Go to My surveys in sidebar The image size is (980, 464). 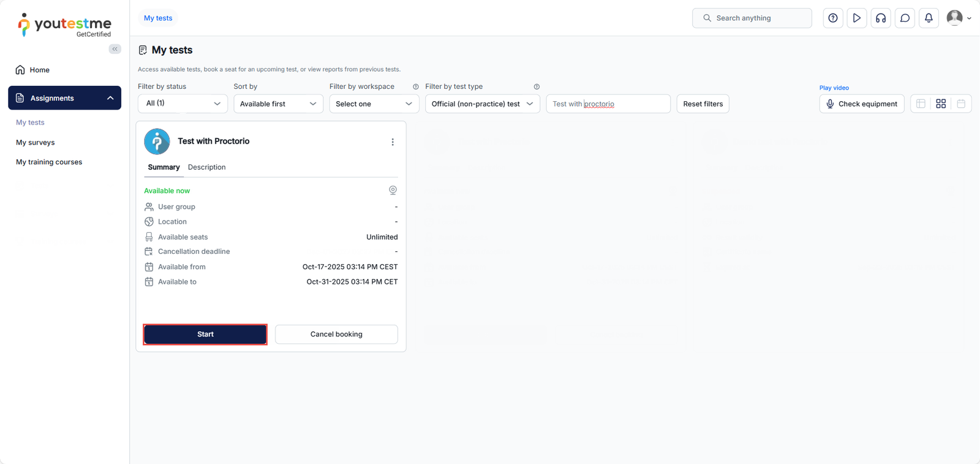tap(36, 142)
